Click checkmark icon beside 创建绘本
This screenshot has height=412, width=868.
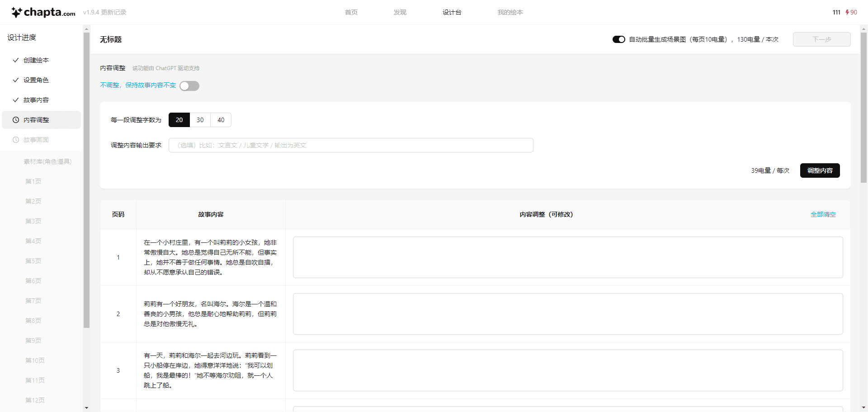pos(16,60)
